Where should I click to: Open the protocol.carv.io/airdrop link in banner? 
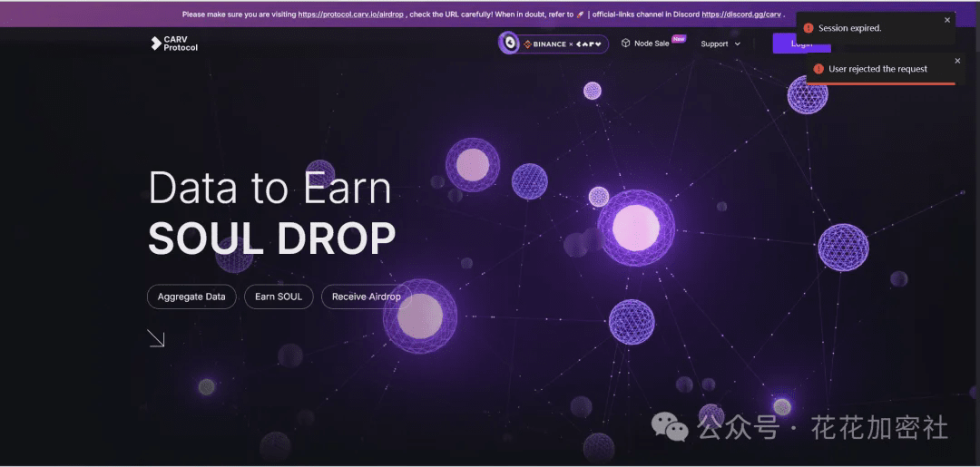coord(352,14)
